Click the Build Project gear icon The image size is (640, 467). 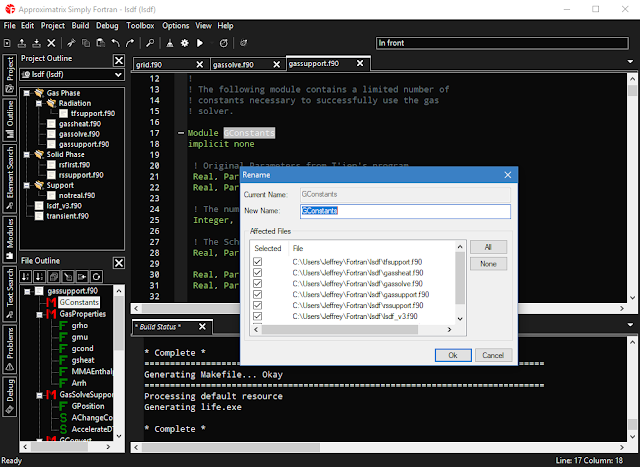tap(185, 43)
